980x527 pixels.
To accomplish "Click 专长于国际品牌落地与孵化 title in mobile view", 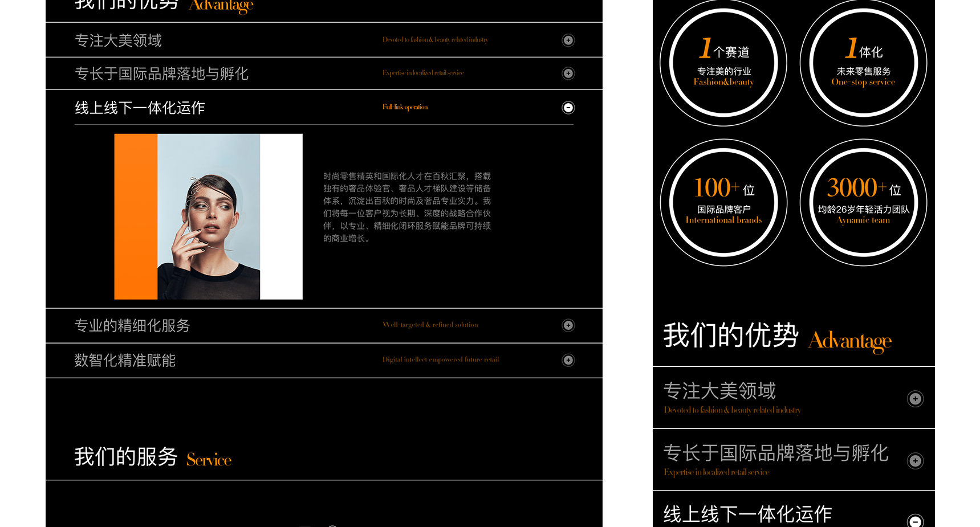I will (x=776, y=453).
